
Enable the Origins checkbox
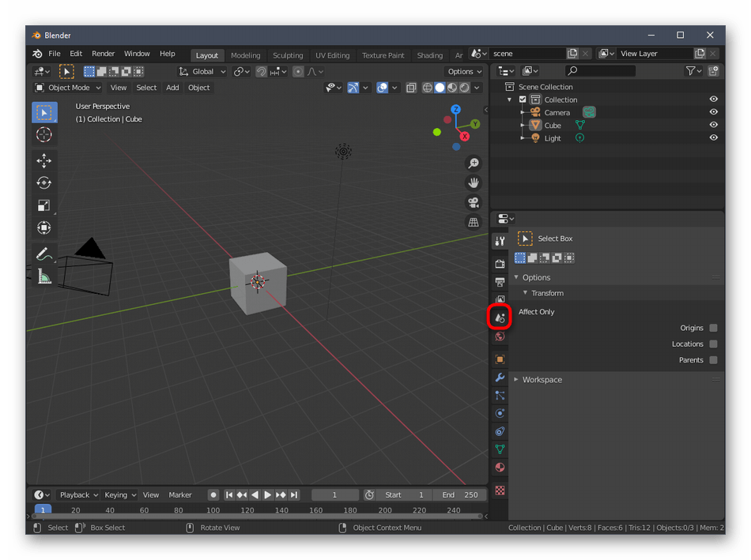[713, 328]
